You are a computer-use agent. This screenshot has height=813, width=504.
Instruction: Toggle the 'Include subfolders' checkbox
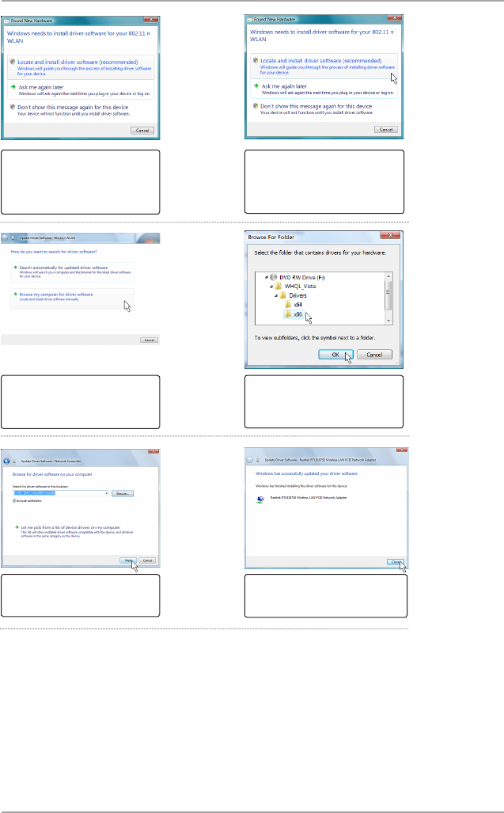pyautogui.click(x=14, y=501)
